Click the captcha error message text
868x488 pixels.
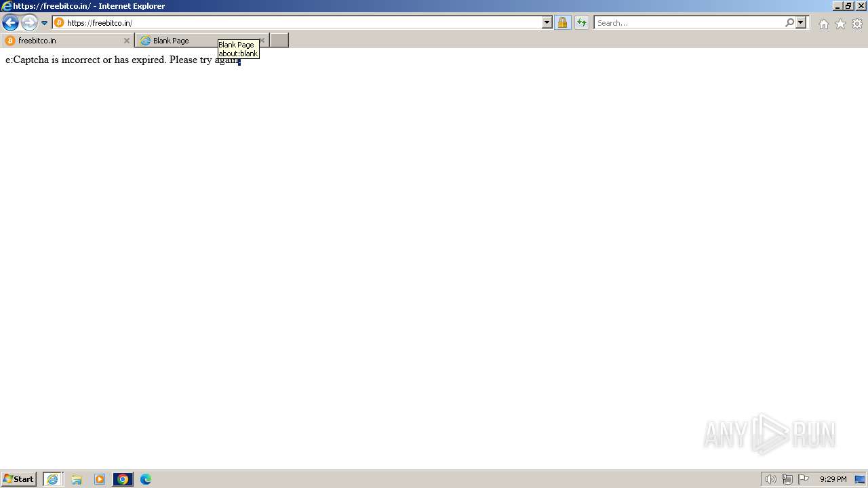coord(123,60)
